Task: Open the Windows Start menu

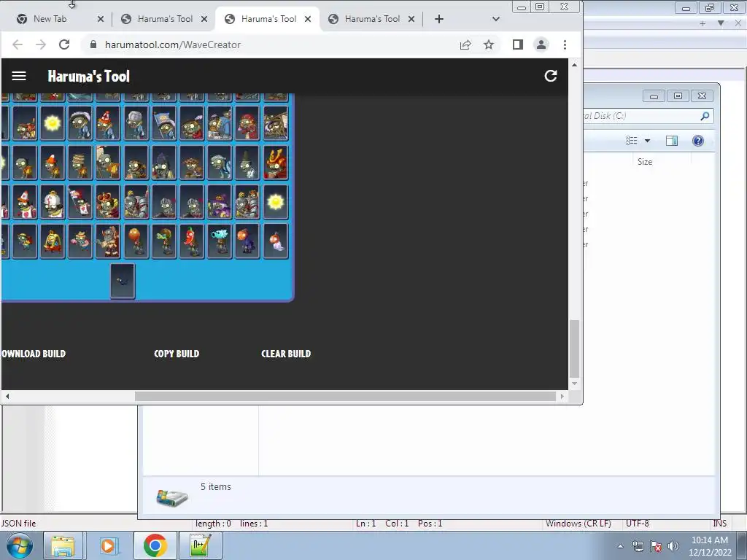Action: (x=20, y=545)
